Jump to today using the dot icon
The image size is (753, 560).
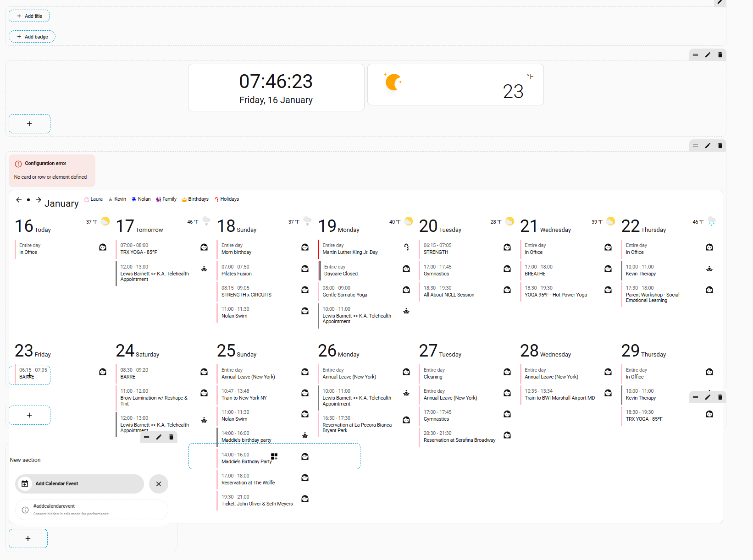coord(28,200)
